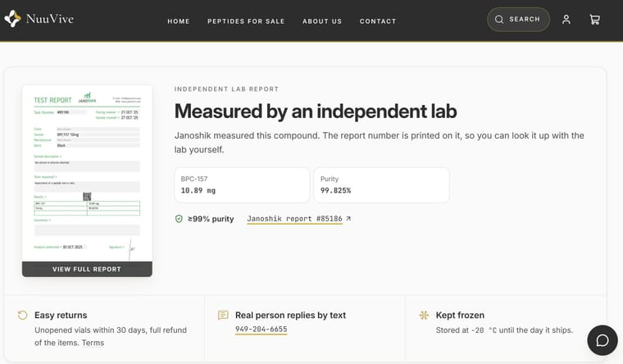Image resolution: width=623 pixels, height=364 pixels.
Task: Click the shield checkmark purity icon
Action: pyautogui.click(x=179, y=219)
